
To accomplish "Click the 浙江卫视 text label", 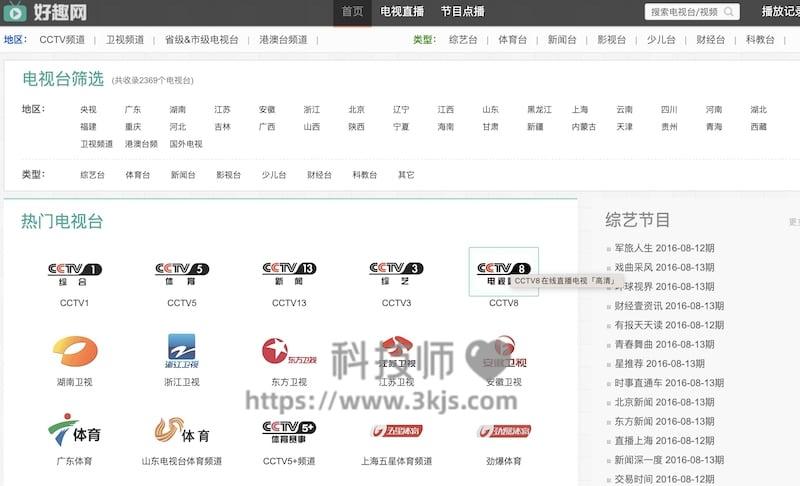I will (x=182, y=382).
